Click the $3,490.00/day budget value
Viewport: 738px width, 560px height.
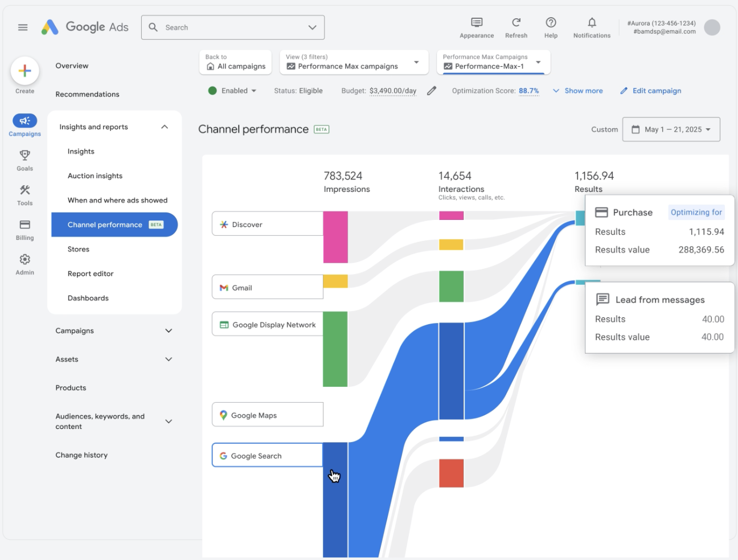(x=392, y=91)
